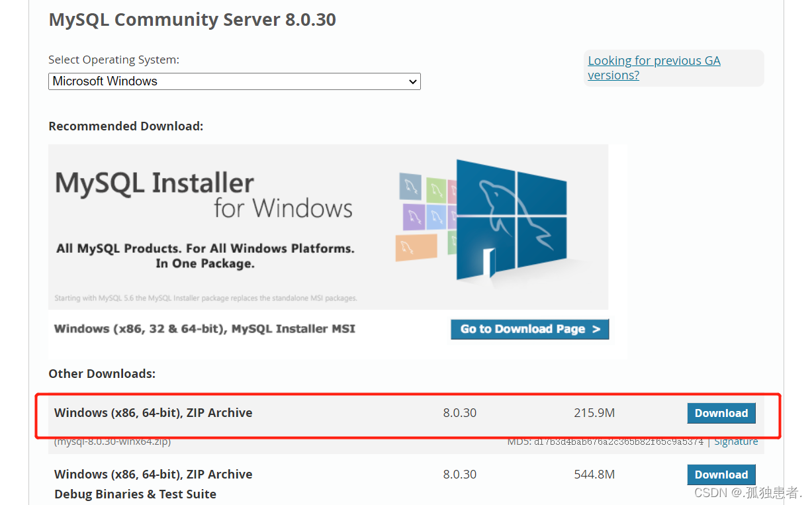This screenshot has height=505, width=812.
Task: Open 'Looking for previous GA versions?' link
Action: click(x=654, y=68)
